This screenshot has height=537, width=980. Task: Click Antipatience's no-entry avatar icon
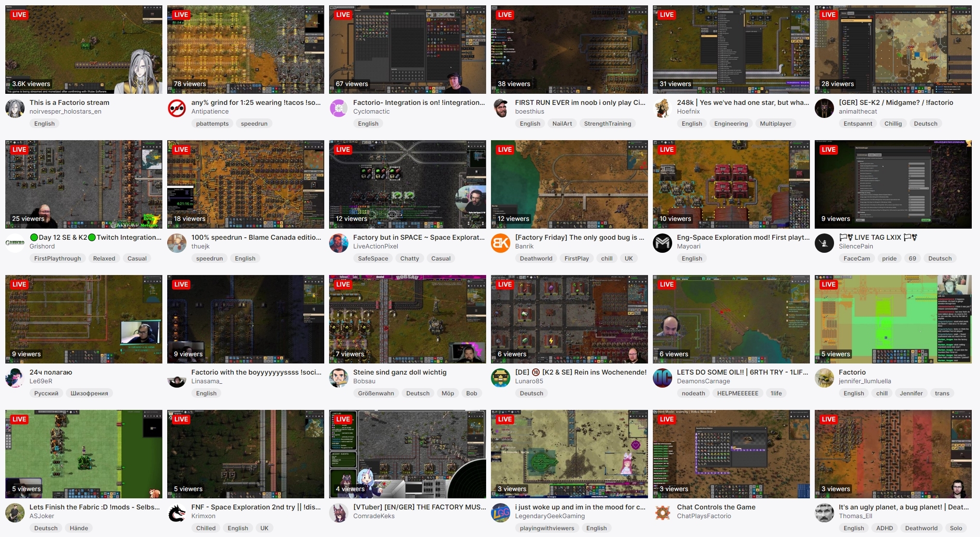point(177,108)
